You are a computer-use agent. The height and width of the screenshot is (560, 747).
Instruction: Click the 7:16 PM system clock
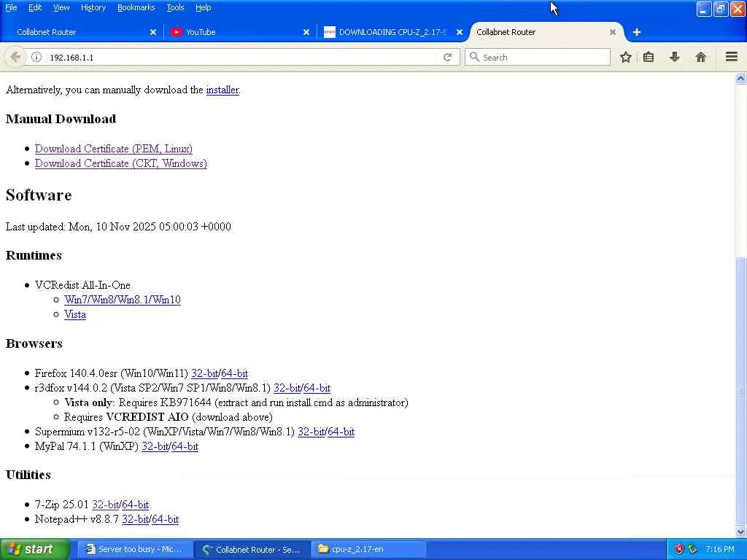pyautogui.click(x=719, y=549)
